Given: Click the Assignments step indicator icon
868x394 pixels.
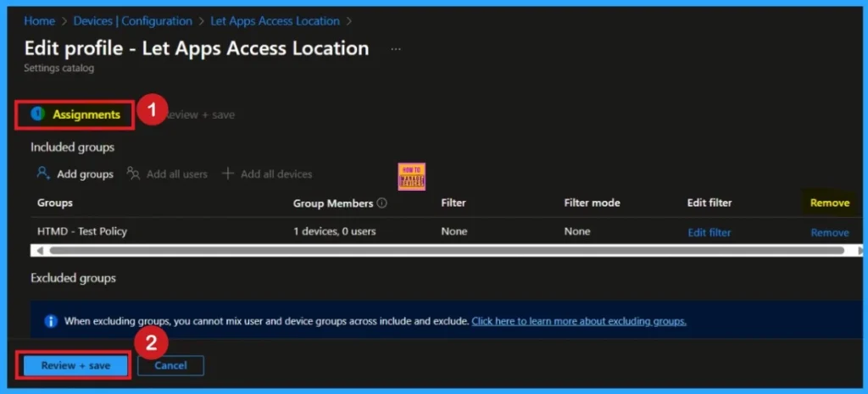Looking at the screenshot, I should pyautogui.click(x=37, y=114).
